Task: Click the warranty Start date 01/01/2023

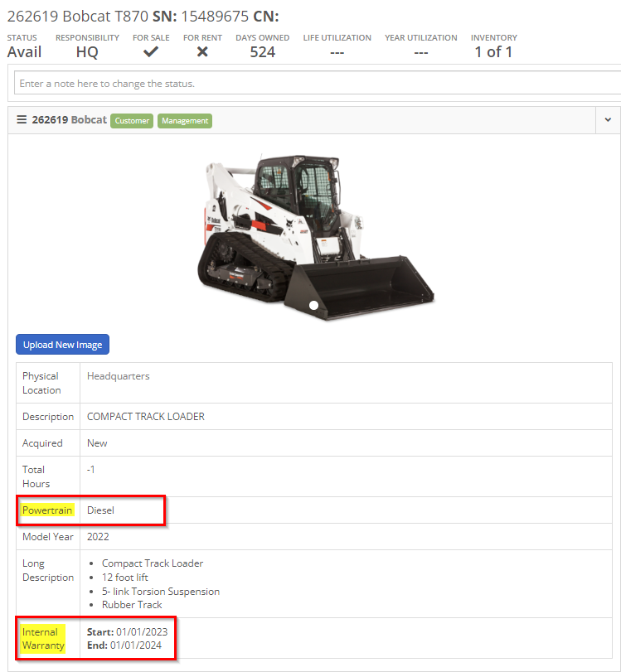Action: 142,631
